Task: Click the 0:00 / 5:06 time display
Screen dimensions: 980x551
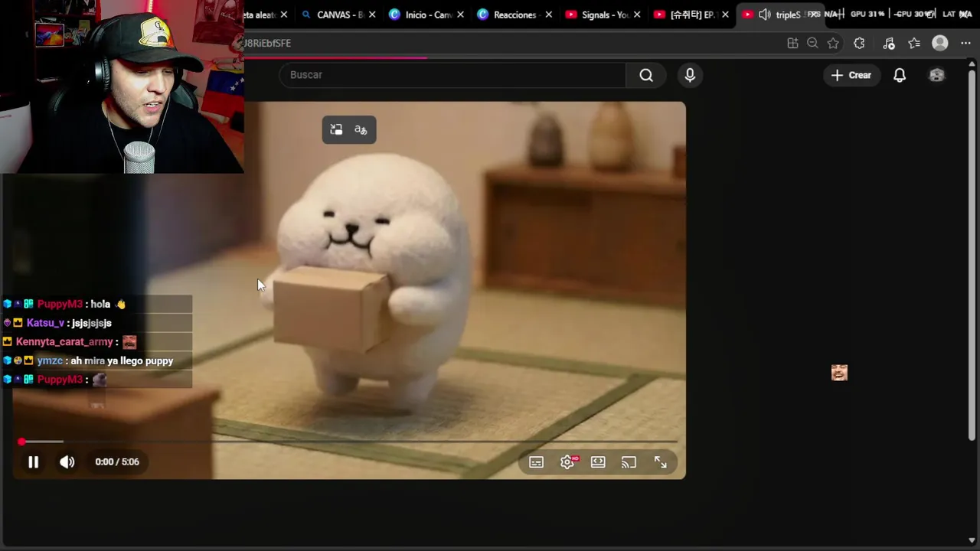Action: pos(117,462)
